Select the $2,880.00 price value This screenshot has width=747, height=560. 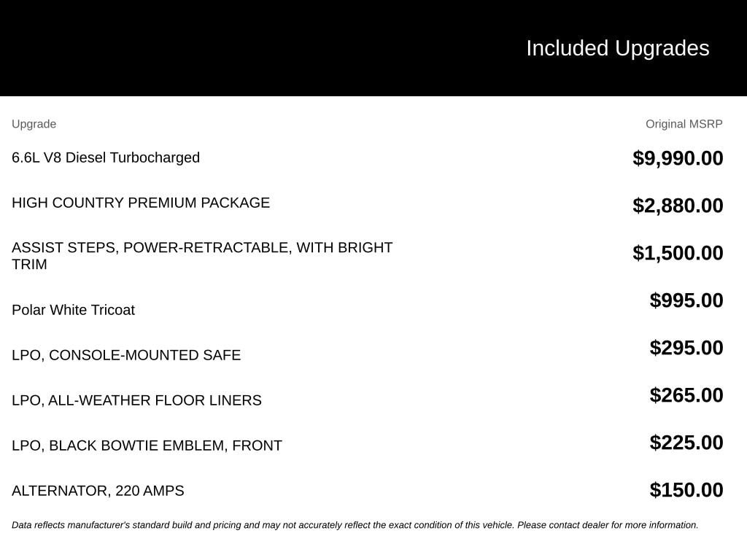point(678,206)
